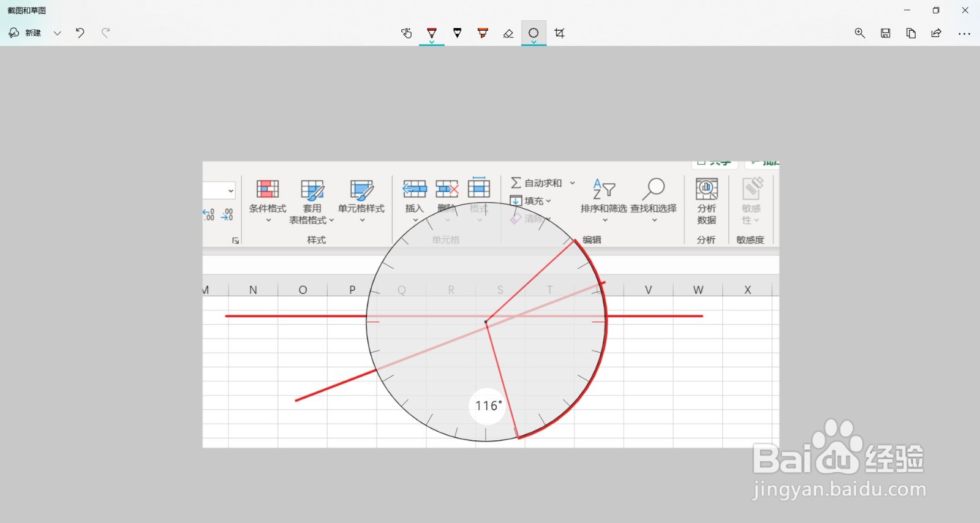Open the 新建 delay dropdown arrow
980x523 pixels.
point(58,33)
